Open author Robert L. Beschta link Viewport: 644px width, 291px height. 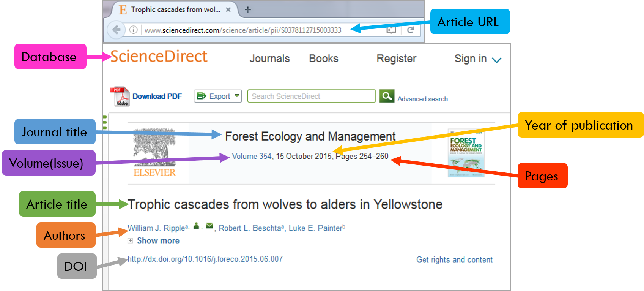(x=250, y=228)
